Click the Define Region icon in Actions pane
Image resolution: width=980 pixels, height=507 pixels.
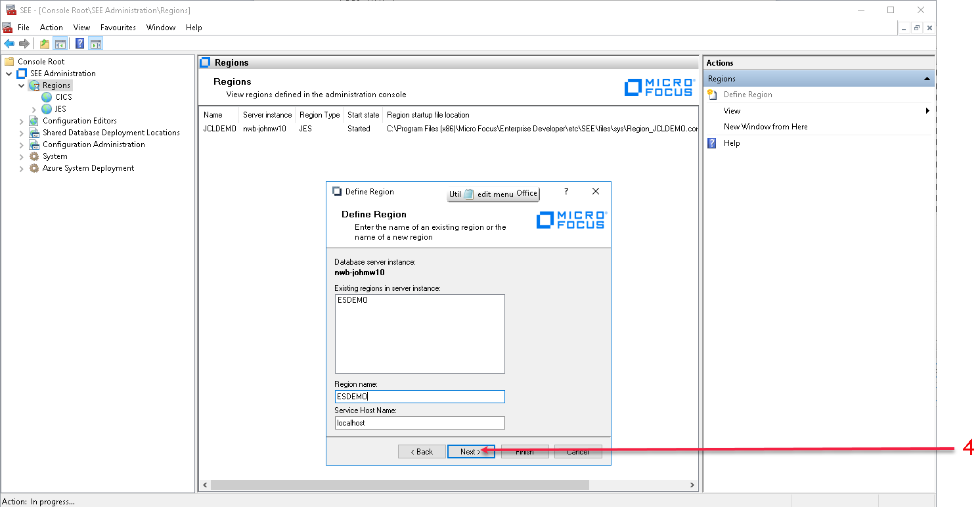(713, 95)
